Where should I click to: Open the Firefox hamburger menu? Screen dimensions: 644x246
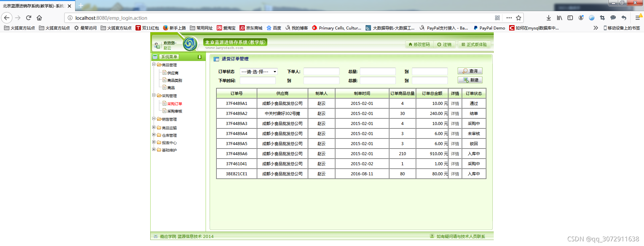638,18
